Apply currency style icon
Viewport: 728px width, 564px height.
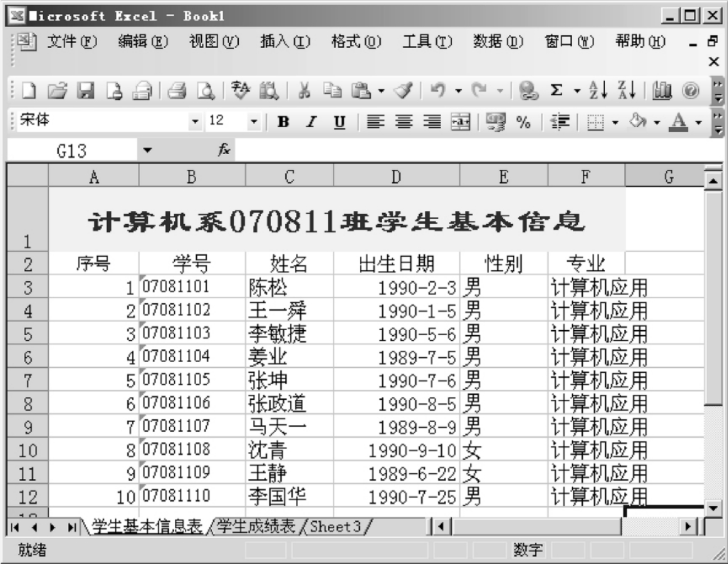tap(495, 122)
